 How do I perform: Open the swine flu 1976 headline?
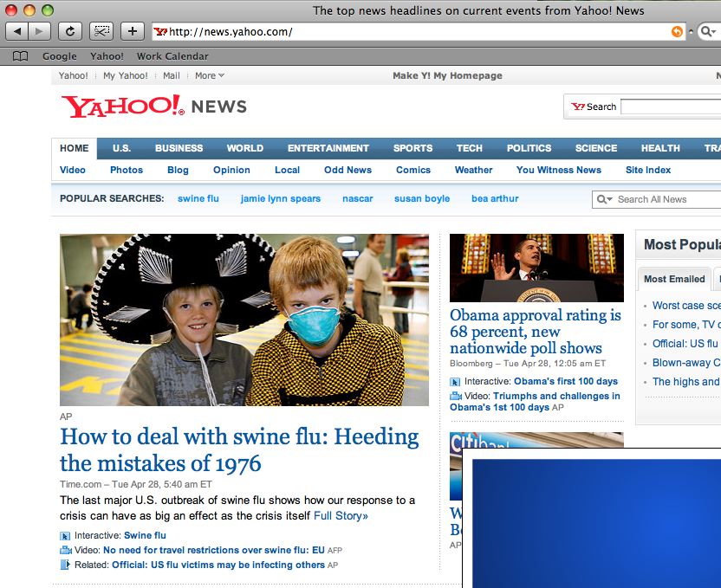point(239,449)
